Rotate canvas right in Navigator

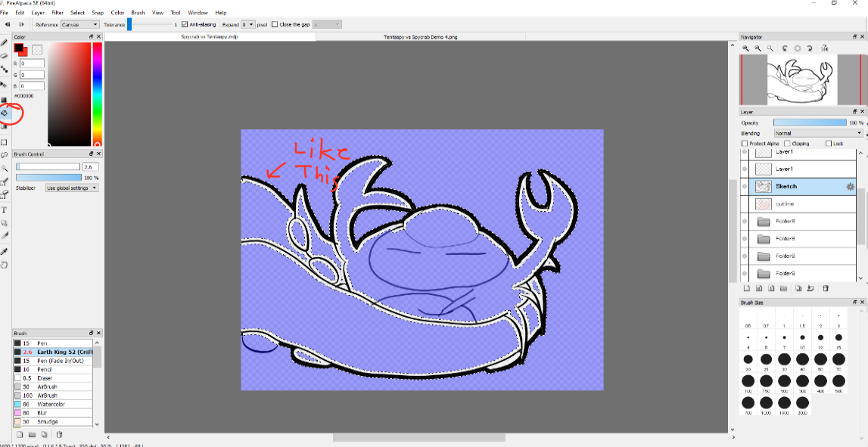point(809,48)
